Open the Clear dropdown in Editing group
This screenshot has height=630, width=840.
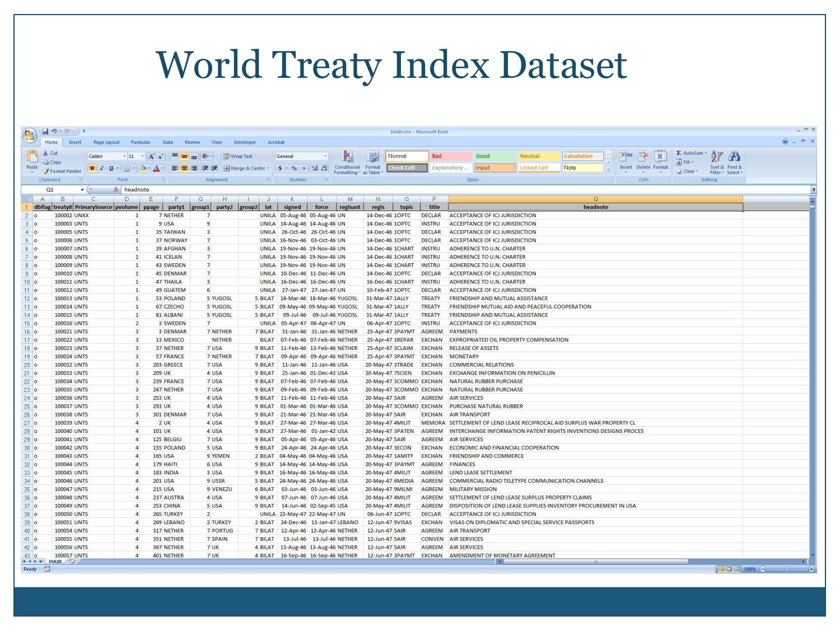(687, 171)
